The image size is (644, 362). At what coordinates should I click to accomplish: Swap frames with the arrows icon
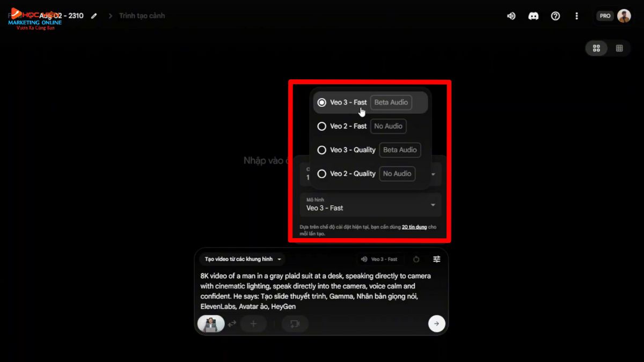(232, 324)
